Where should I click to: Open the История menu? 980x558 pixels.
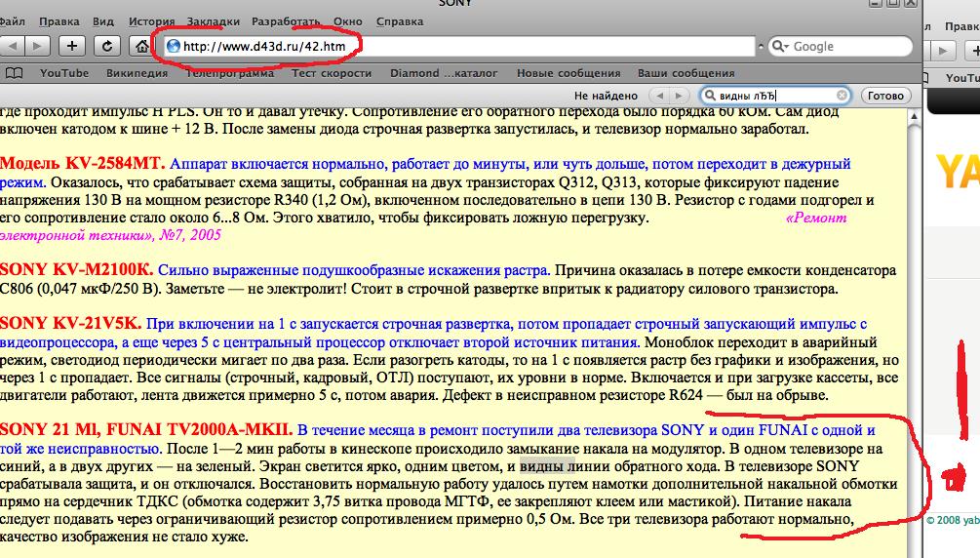coord(152,21)
